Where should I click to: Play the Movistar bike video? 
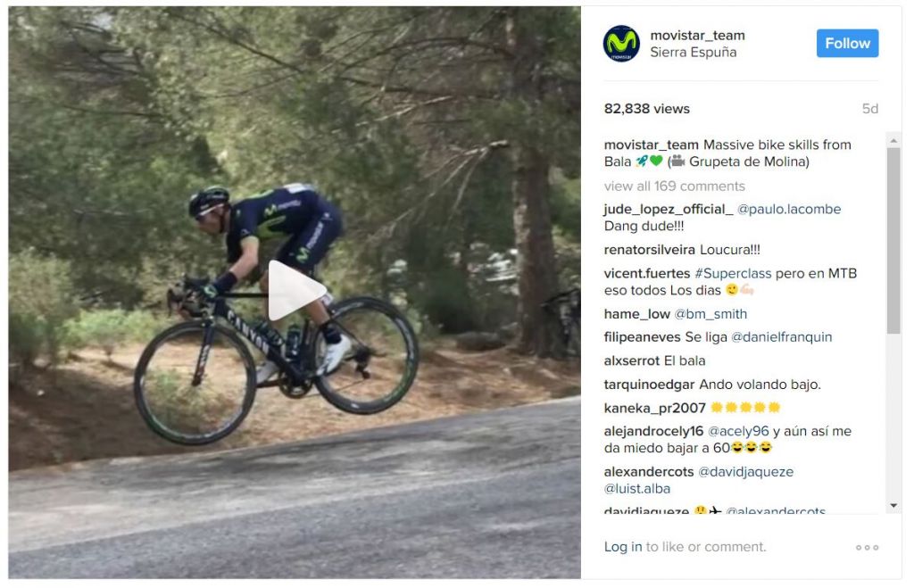(296, 290)
